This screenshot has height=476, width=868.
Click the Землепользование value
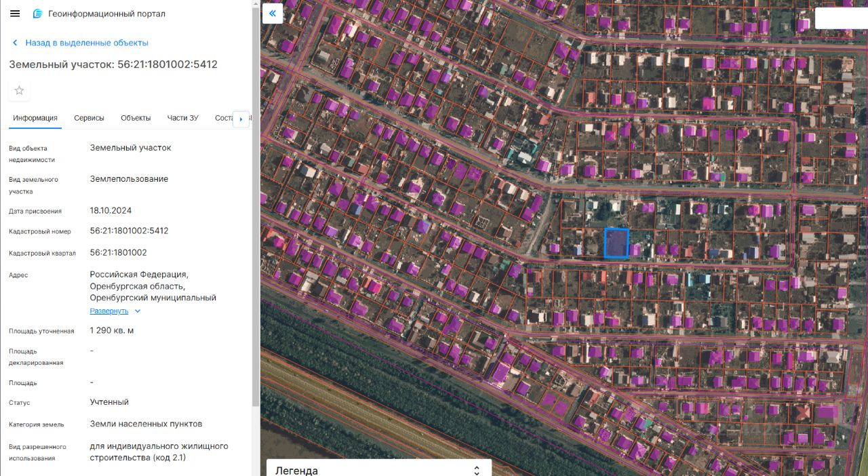click(130, 179)
